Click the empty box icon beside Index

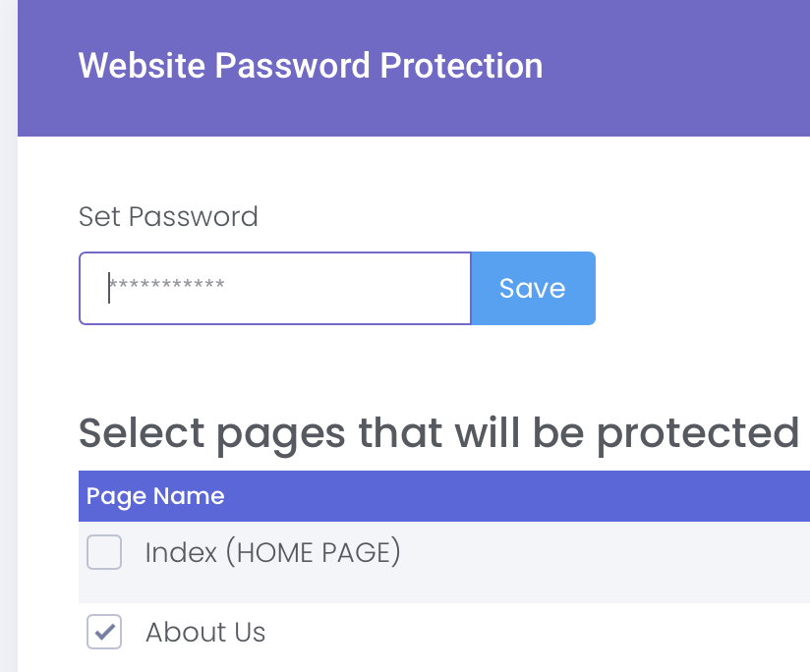click(104, 552)
